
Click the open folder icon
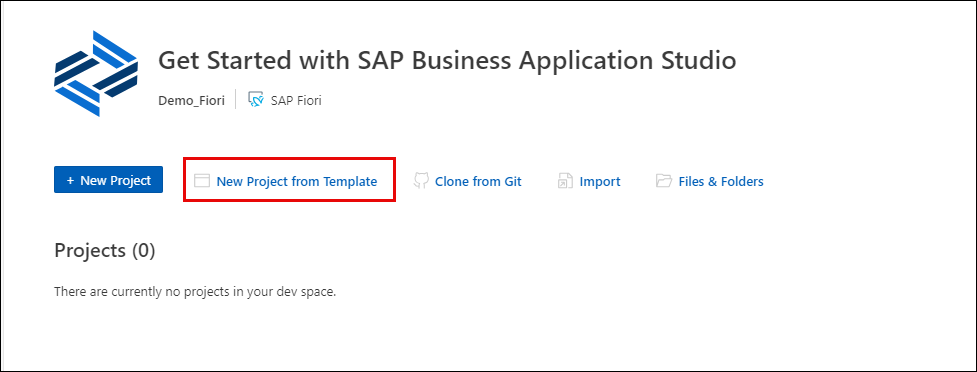pyautogui.click(x=664, y=181)
